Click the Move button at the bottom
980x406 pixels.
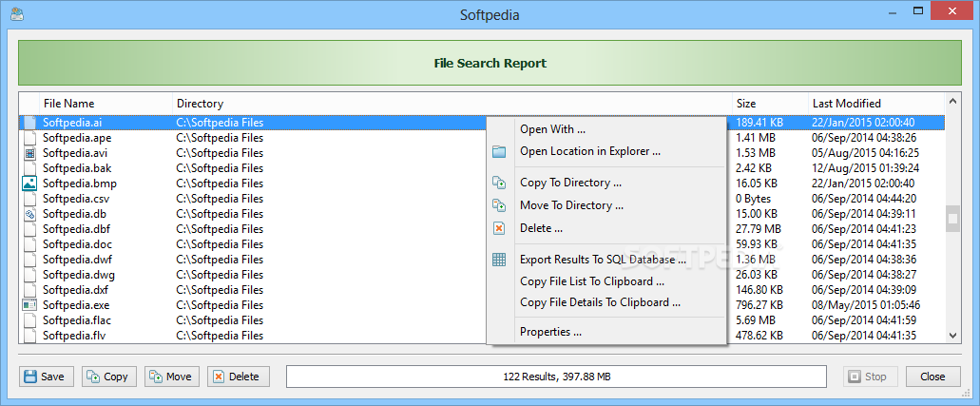click(x=172, y=377)
